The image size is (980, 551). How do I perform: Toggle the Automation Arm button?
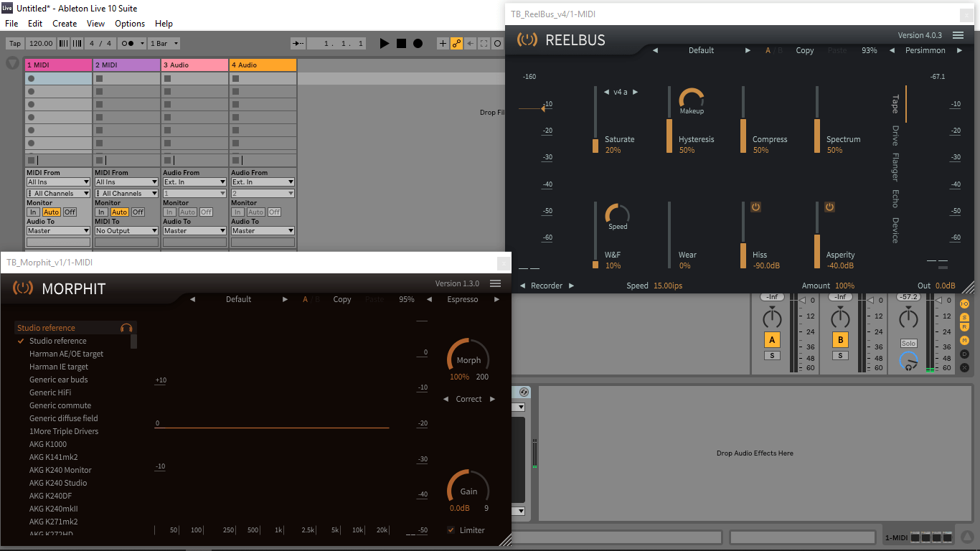point(456,44)
